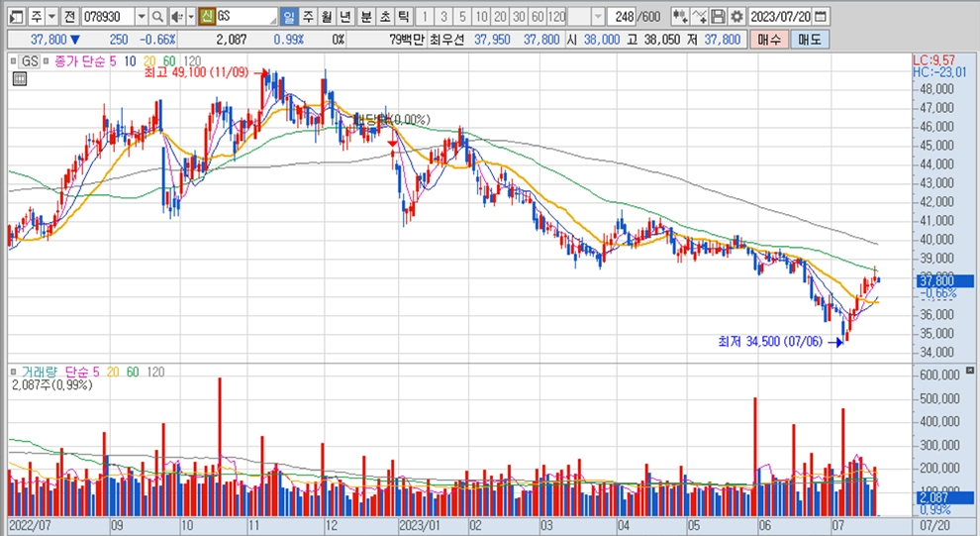Click the save chart floppy disk icon
980x536 pixels.
[718, 17]
